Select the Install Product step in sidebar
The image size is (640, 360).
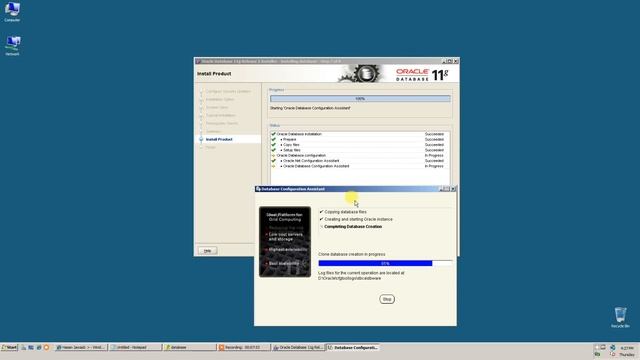(x=219, y=139)
